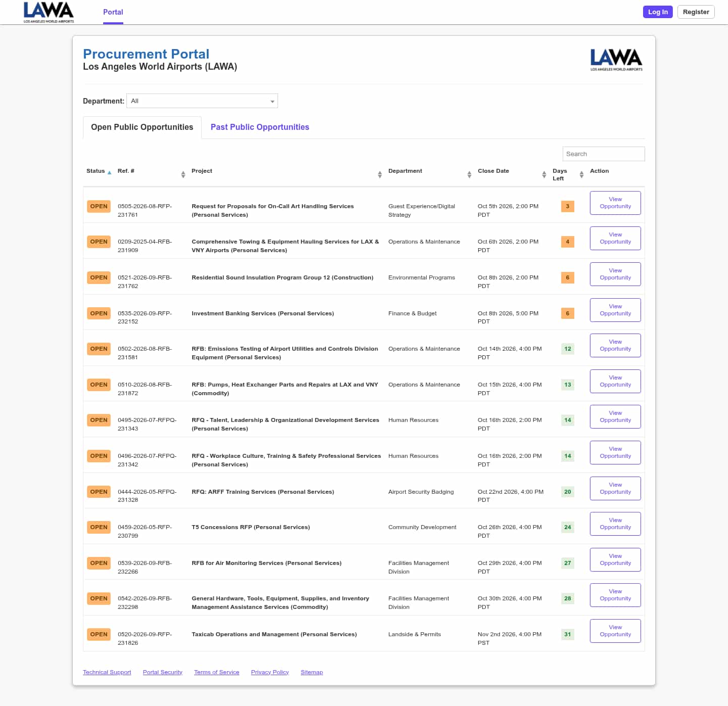Sort table by Project column arrows
This screenshot has height=706, width=728.
[380, 174]
